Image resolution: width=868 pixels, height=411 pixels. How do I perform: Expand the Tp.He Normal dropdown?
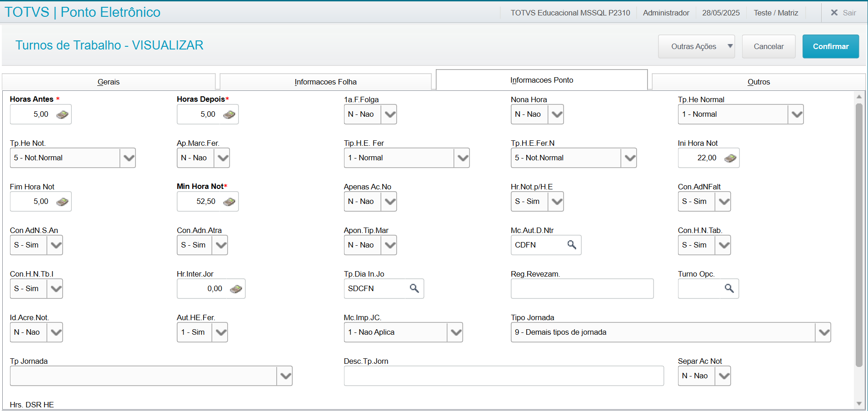[x=796, y=114]
